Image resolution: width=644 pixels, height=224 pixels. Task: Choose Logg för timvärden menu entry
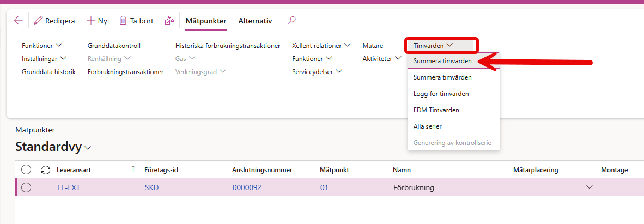441,94
